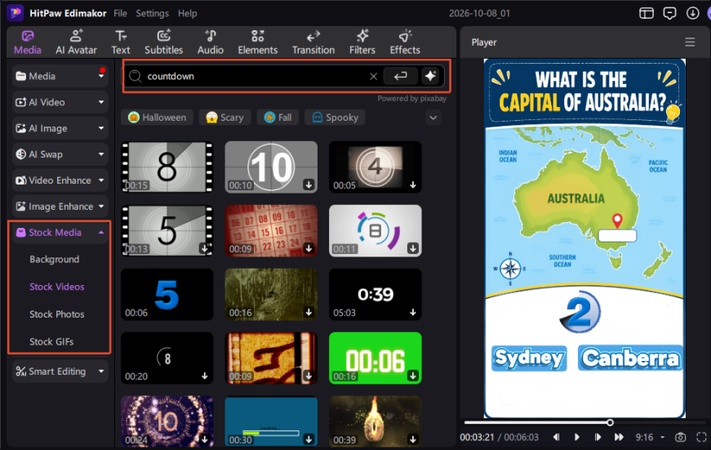Download the orange film leader clip 00:09
Screen dimensions: 711x450
click(309, 376)
